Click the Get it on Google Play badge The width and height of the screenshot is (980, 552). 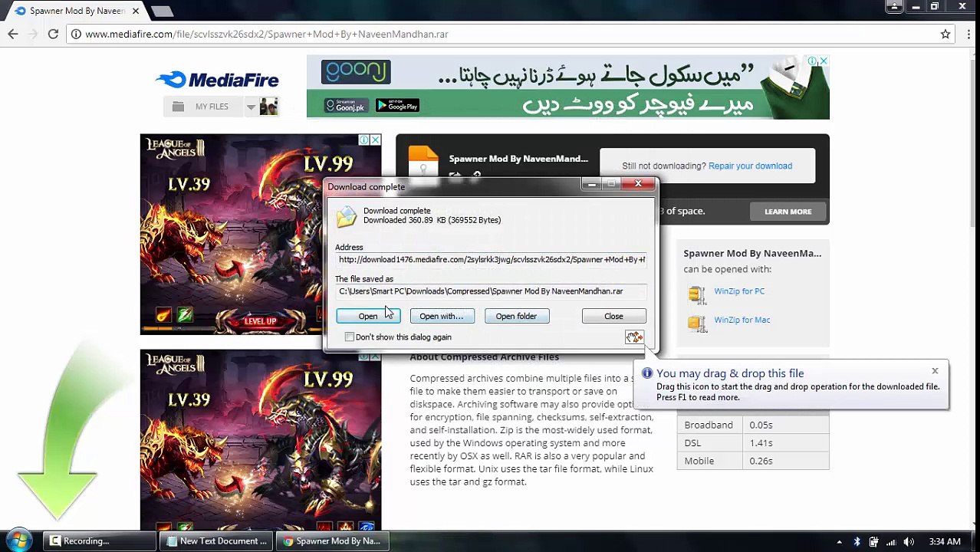click(397, 105)
